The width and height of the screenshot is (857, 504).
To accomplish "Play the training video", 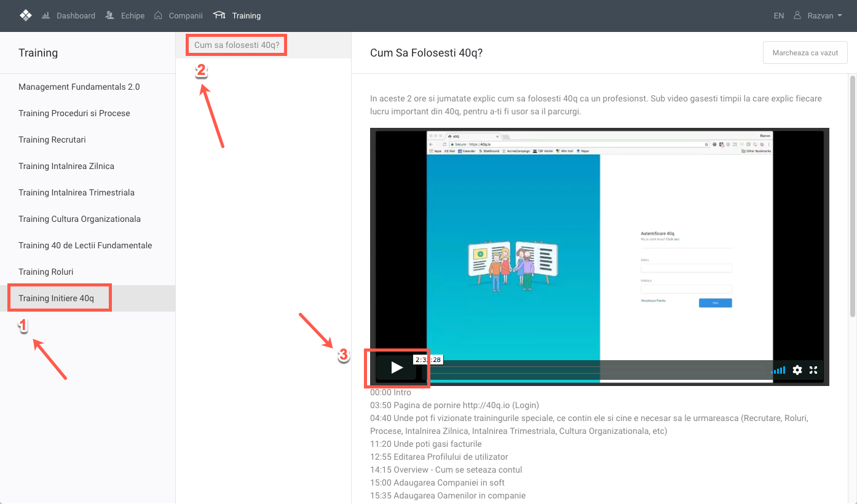I will 397,368.
